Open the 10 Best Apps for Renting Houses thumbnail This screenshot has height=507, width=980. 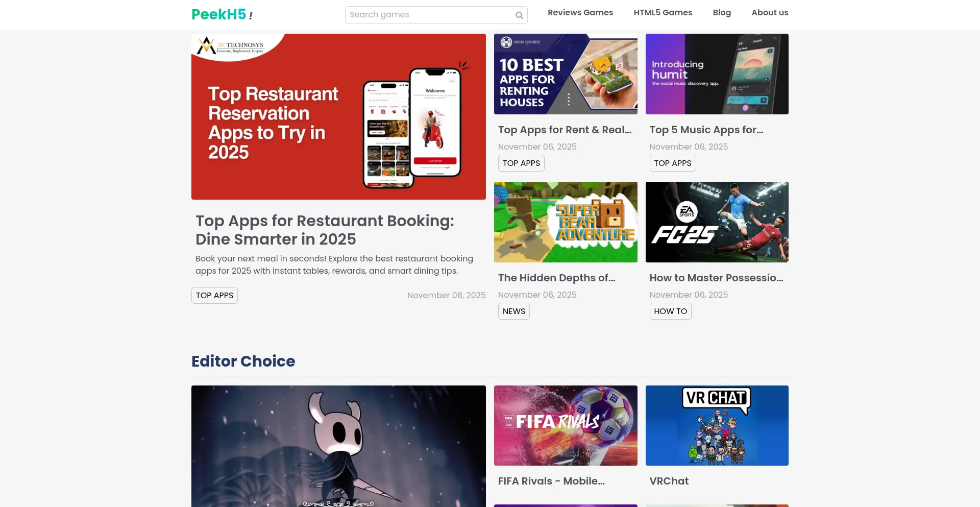566,74
